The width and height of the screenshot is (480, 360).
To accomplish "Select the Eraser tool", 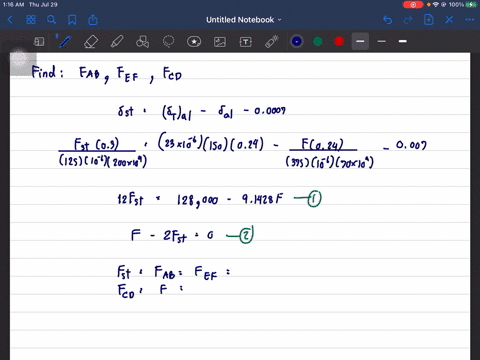I will 91,42.
